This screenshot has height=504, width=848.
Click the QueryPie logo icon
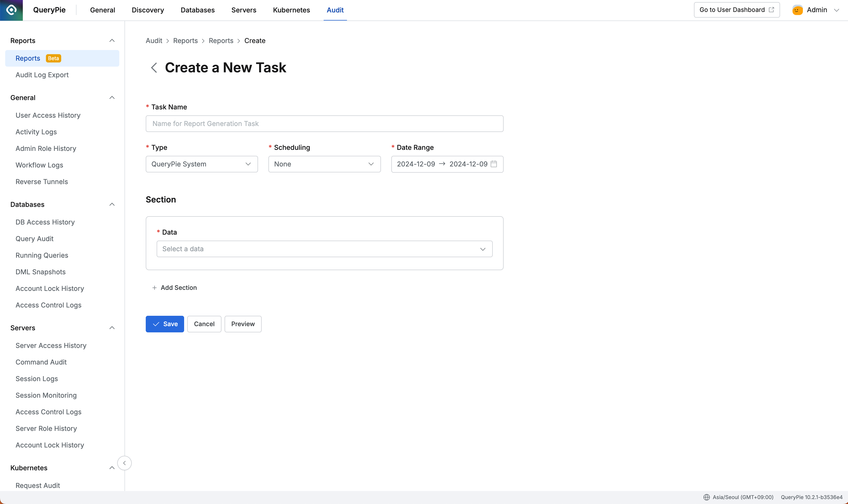pos(11,10)
